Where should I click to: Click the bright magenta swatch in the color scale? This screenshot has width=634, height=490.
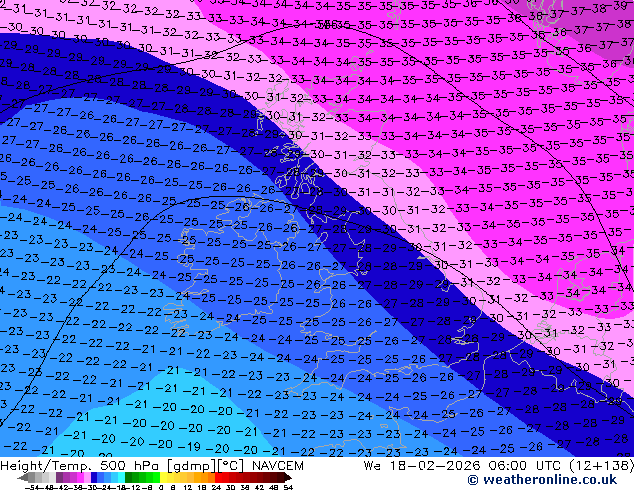point(80,477)
